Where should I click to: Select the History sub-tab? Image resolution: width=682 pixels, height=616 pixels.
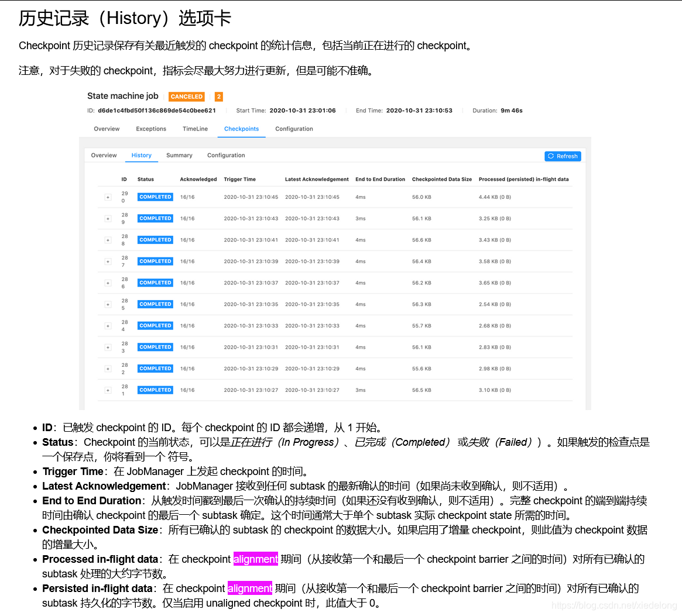point(141,155)
